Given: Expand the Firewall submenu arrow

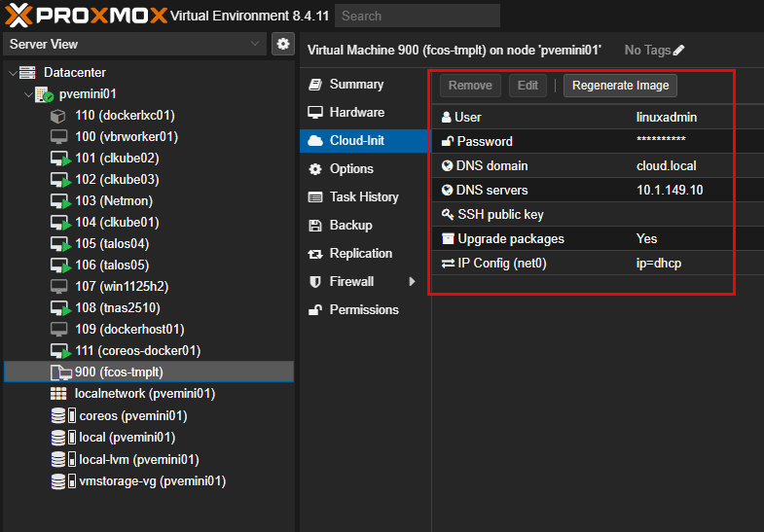Looking at the screenshot, I should 412,281.
